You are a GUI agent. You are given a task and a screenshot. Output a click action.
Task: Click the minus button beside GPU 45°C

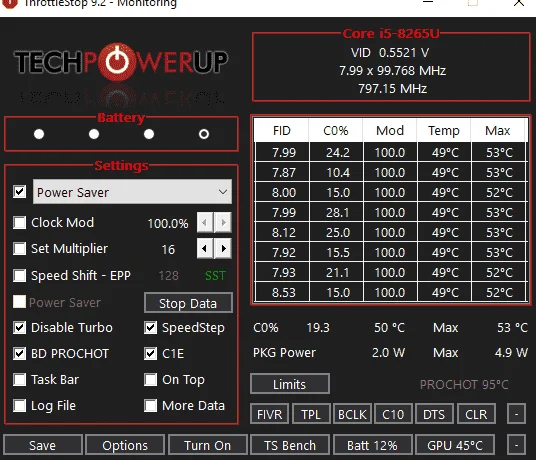coord(517,445)
